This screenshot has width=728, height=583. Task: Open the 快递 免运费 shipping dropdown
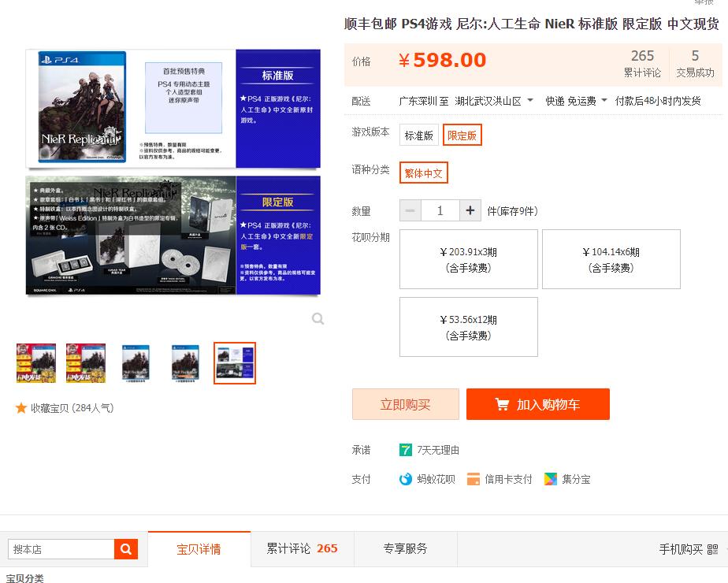pyautogui.click(x=574, y=101)
